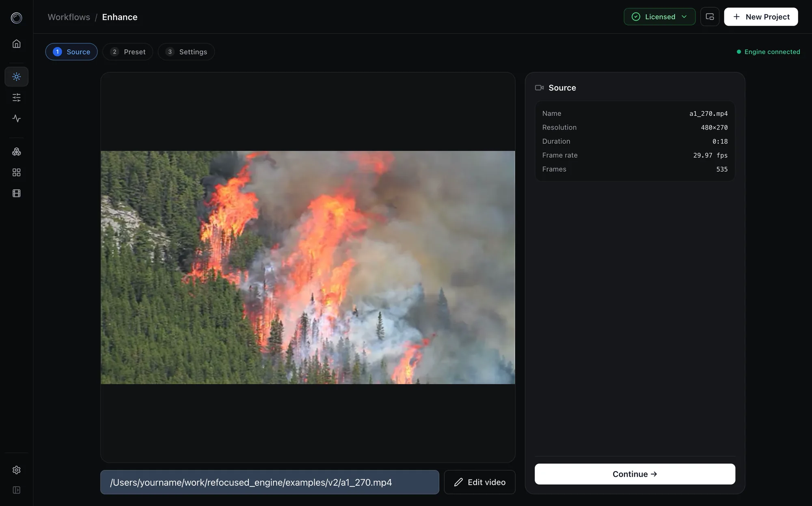Open the settings gear icon
This screenshot has height=506, width=812.
[x=16, y=470]
